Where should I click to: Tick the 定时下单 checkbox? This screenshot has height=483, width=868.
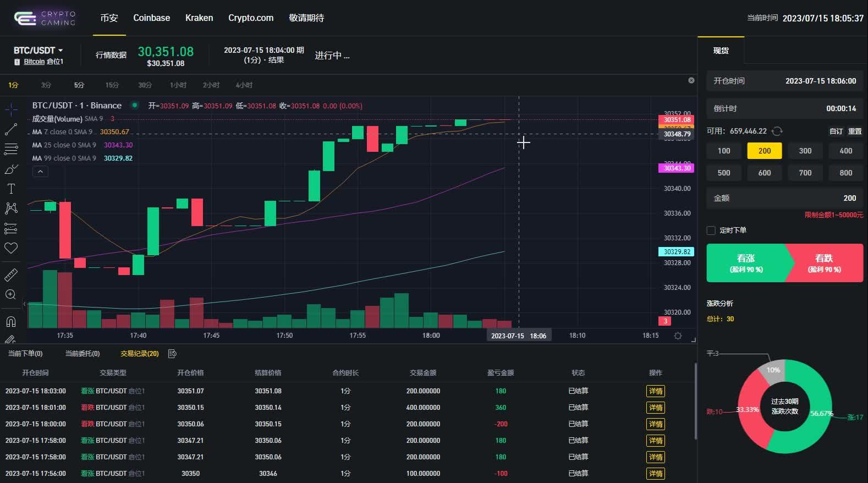click(x=711, y=230)
